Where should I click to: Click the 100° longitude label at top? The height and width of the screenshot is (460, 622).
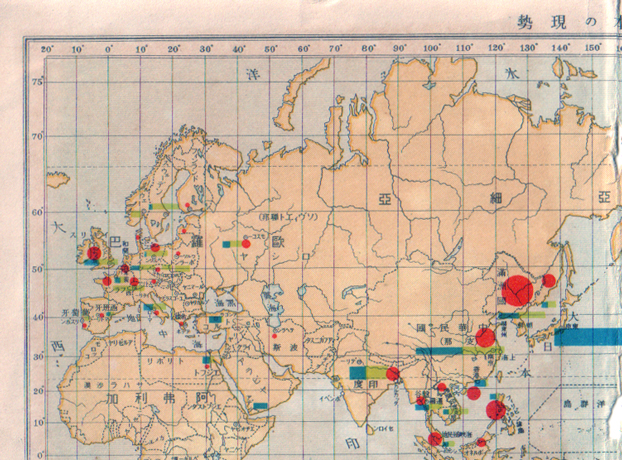click(x=433, y=48)
